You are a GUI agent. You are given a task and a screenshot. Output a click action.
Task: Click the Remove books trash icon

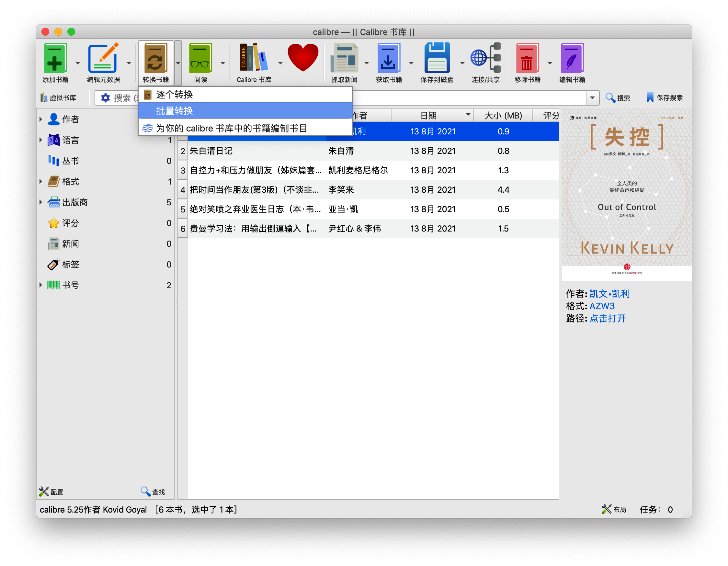(x=527, y=58)
